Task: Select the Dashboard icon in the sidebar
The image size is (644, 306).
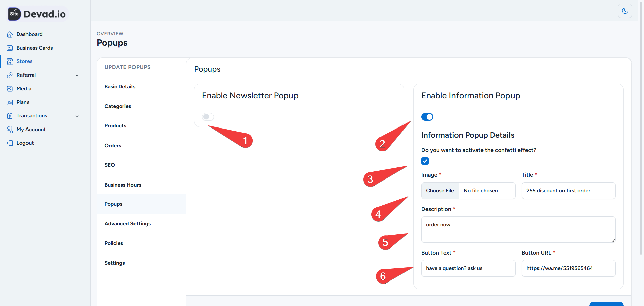Action: point(10,34)
